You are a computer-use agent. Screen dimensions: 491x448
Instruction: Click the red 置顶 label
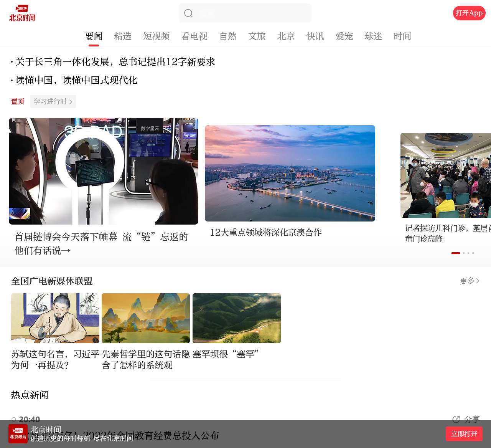click(x=18, y=101)
